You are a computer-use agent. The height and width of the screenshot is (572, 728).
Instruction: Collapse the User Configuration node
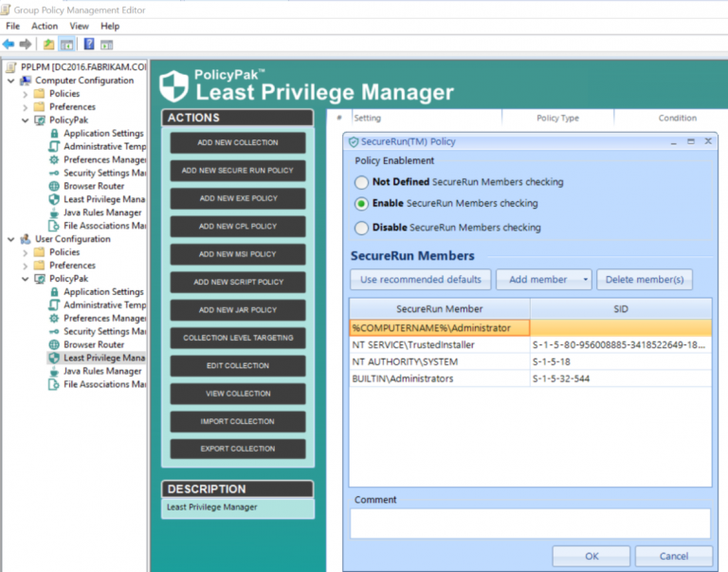[x=11, y=239]
